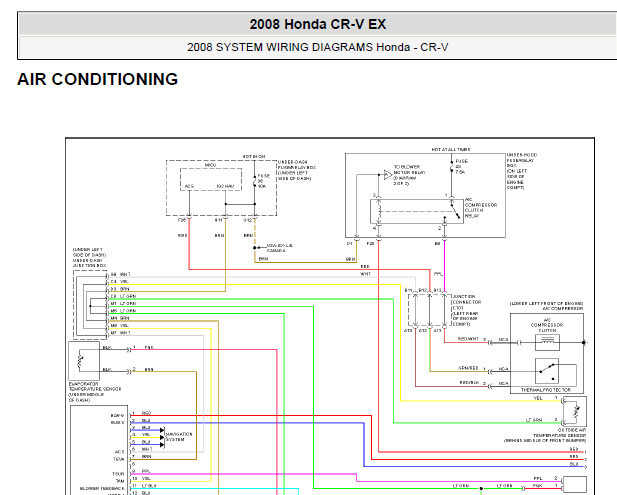617x495 pixels.
Task: Click '2008 SYSTEM WIRING DIAGRAMS Honda - CR-V' subtitle
Action: (318, 47)
